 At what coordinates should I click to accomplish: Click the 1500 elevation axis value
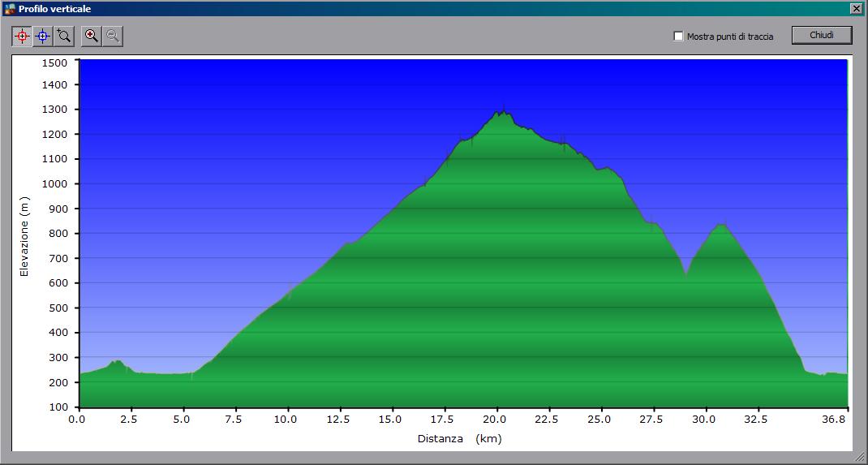tap(55, 62)
